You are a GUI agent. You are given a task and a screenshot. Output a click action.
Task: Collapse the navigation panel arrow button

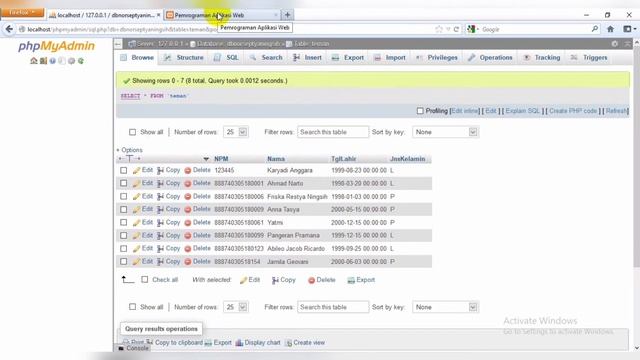118,44
